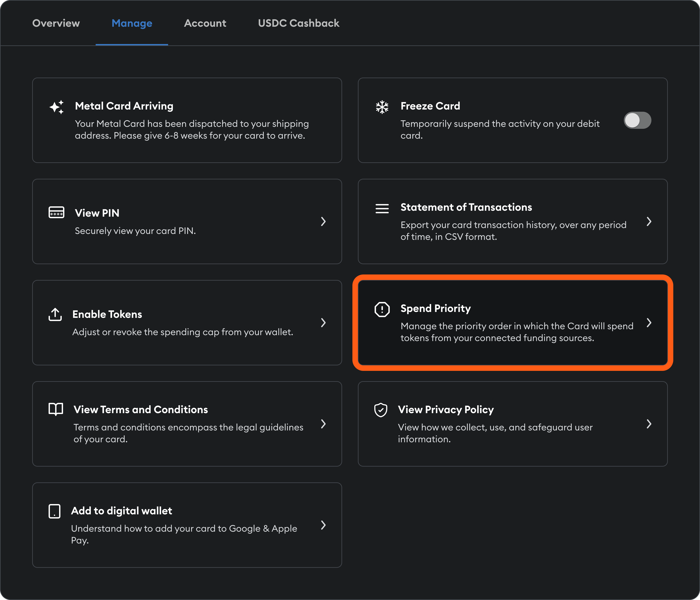The width and height of the screenshot is (700, 600).
Task: Click the Metal Card Arriving heading
Action: [x=124, y=106]
